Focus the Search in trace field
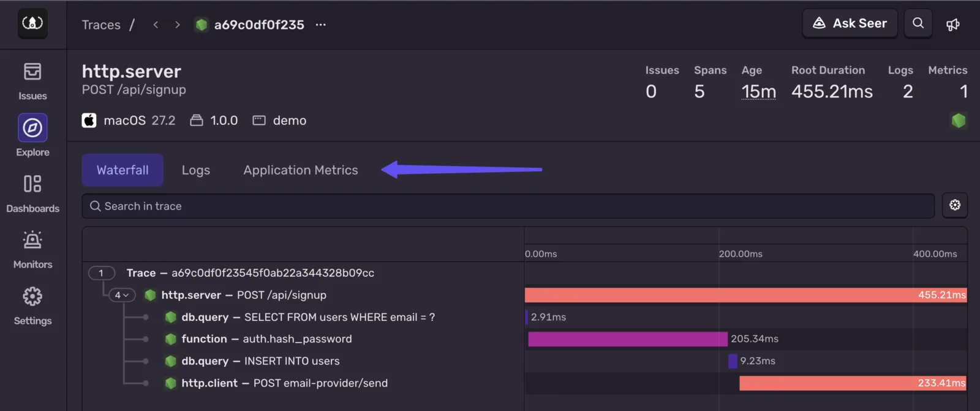The width and height of the screenshot is (980, 411). 508,206
